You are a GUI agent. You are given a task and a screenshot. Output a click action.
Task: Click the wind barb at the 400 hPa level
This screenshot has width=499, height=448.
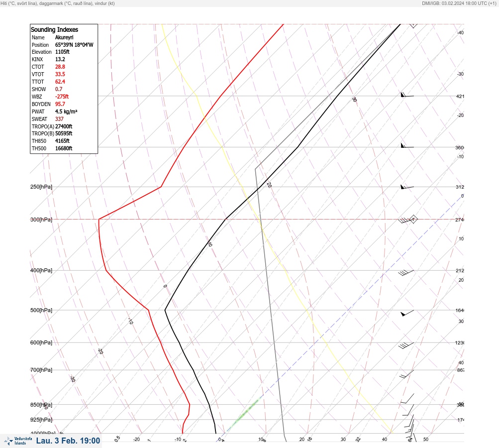406,273
